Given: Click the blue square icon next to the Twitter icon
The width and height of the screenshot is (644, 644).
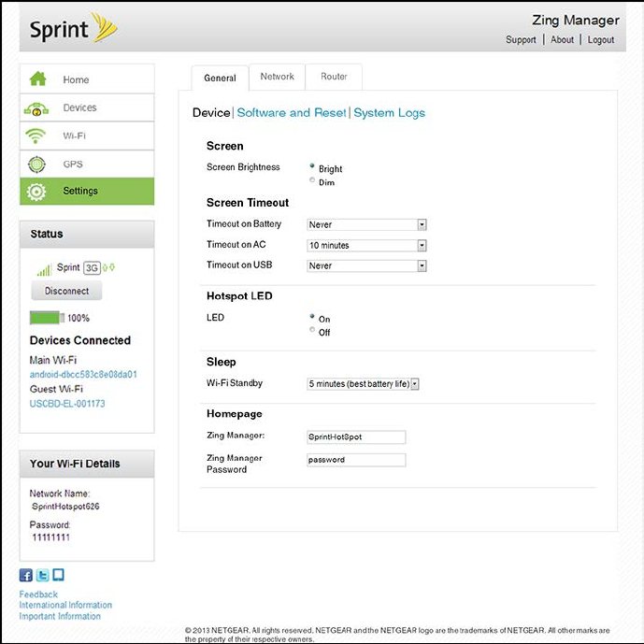Looking at the screenshot, I should 58,575.
